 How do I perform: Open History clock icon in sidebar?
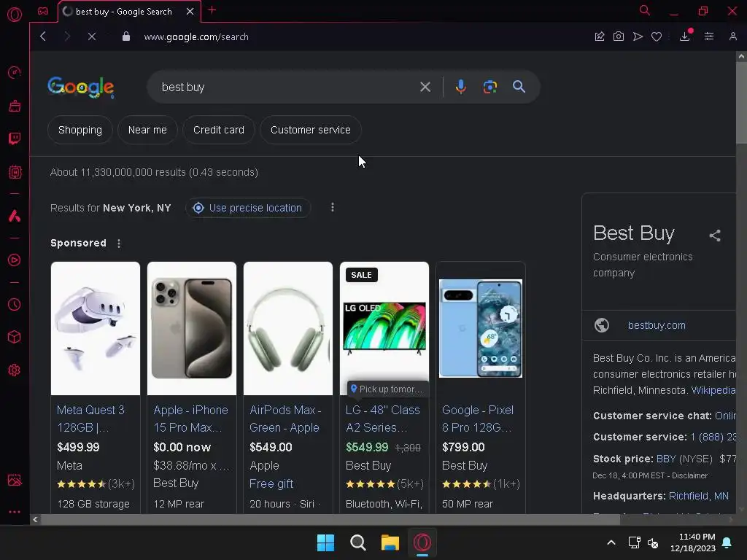(x=15, y=304)
